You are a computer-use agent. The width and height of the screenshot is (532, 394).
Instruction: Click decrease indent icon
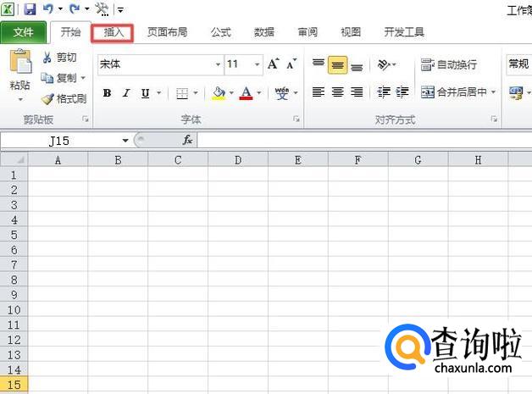[384, 92]
